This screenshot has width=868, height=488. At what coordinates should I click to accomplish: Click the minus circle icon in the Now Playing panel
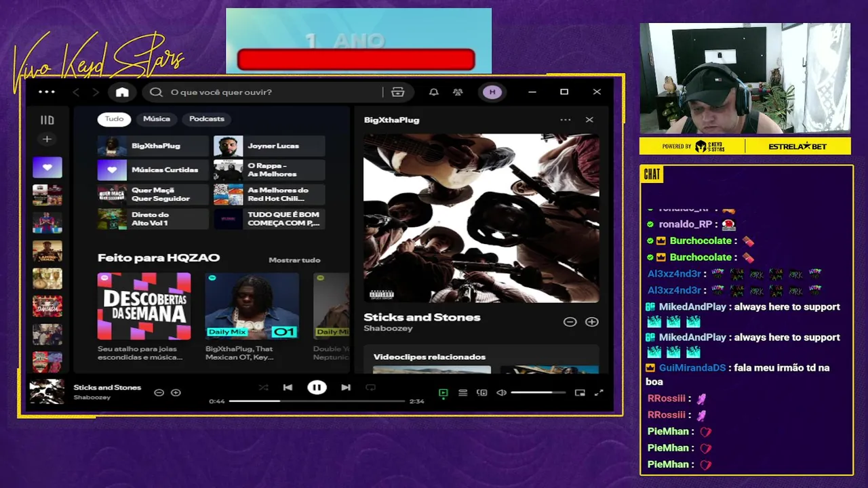[x=570, y=322]
